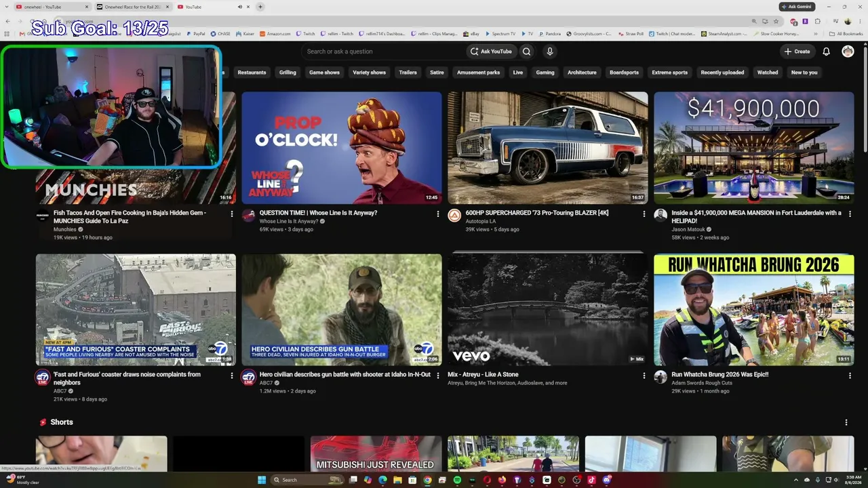Viewport: 868px width, 488px height.
Task: Click the 'Search or ask a question' field
Action: coord(383,52)
